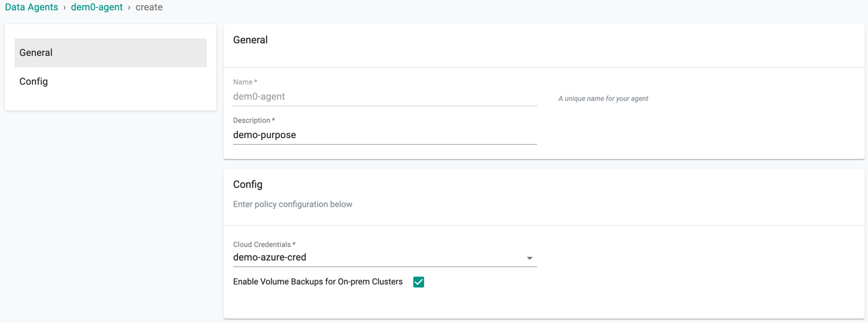Click the Description field label
The width and height of the screenshot is (868, 323).
point(254,121)
